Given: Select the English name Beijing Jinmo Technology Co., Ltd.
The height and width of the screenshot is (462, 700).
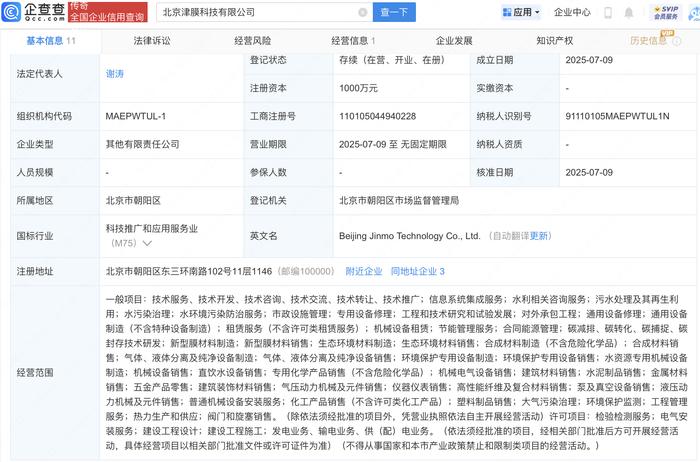Looking at the screenshot, I should point(409,236).
